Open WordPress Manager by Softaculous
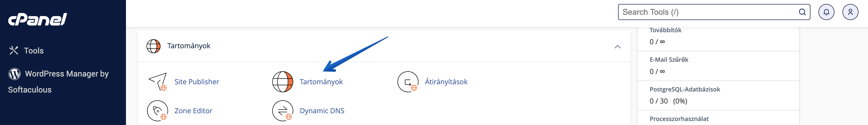 click(58, 82)
